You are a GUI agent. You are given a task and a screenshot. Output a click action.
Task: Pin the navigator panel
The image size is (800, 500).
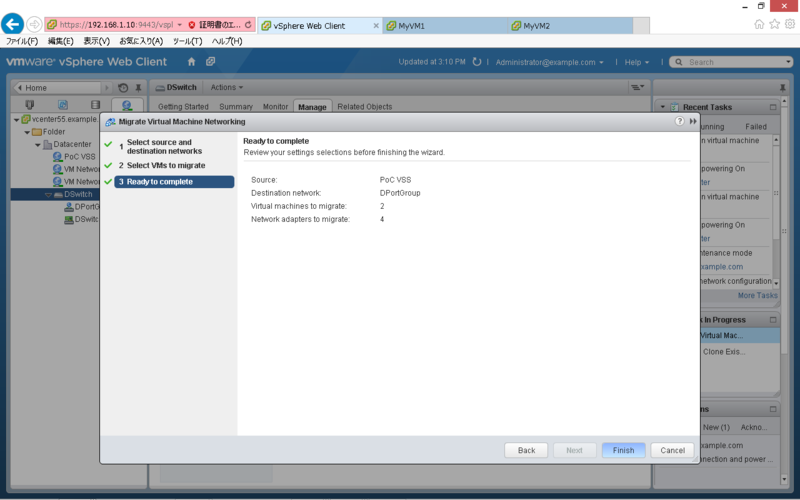tap(138, 88)
